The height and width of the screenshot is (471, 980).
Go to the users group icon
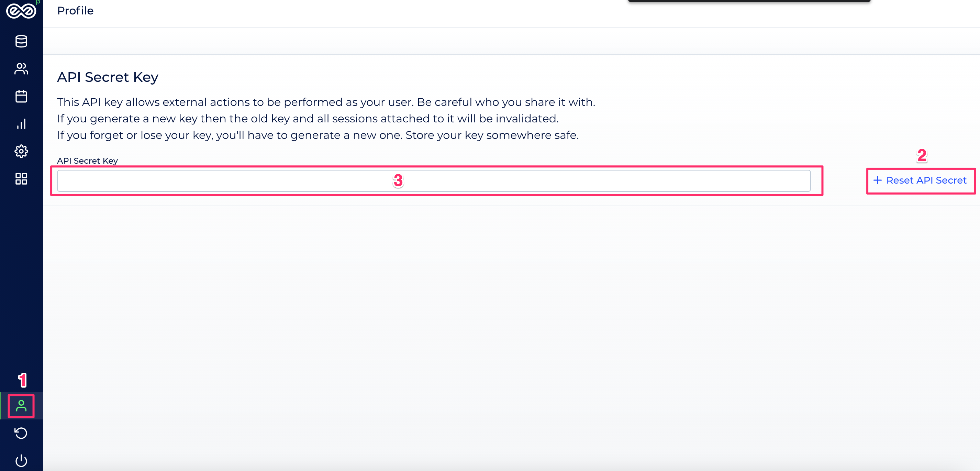point(21,69)
